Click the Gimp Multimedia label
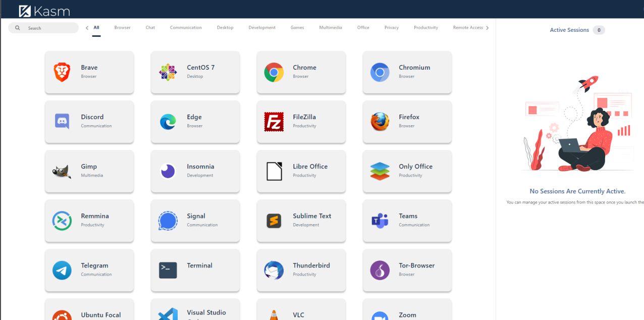Image resolution: width=644 pixels, height=320 pixels. click(92, 176)
